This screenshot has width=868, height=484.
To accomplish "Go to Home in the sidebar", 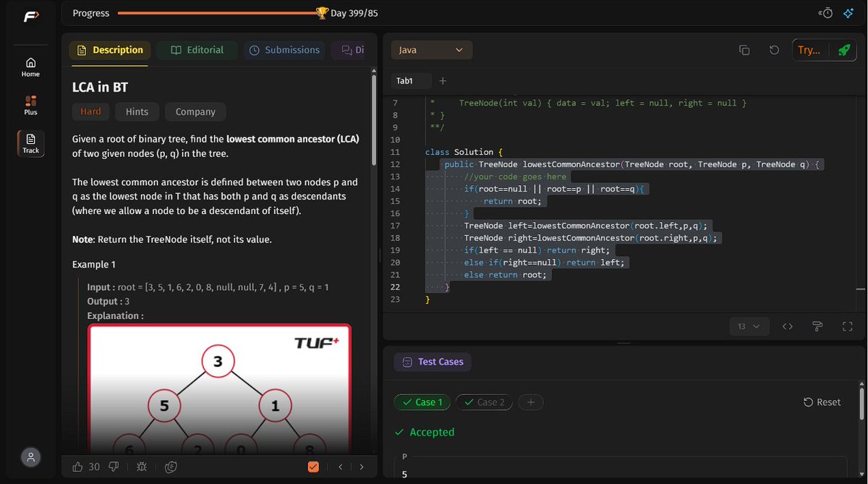I will [30, 67].
